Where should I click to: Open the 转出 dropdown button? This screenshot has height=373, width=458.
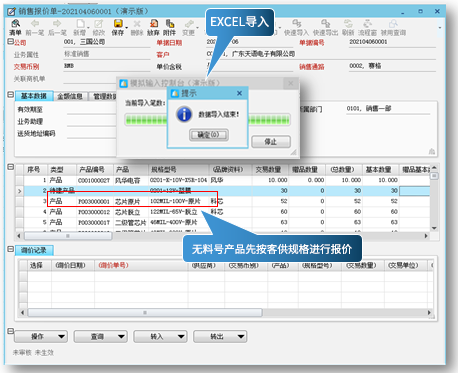coord(220,337)
